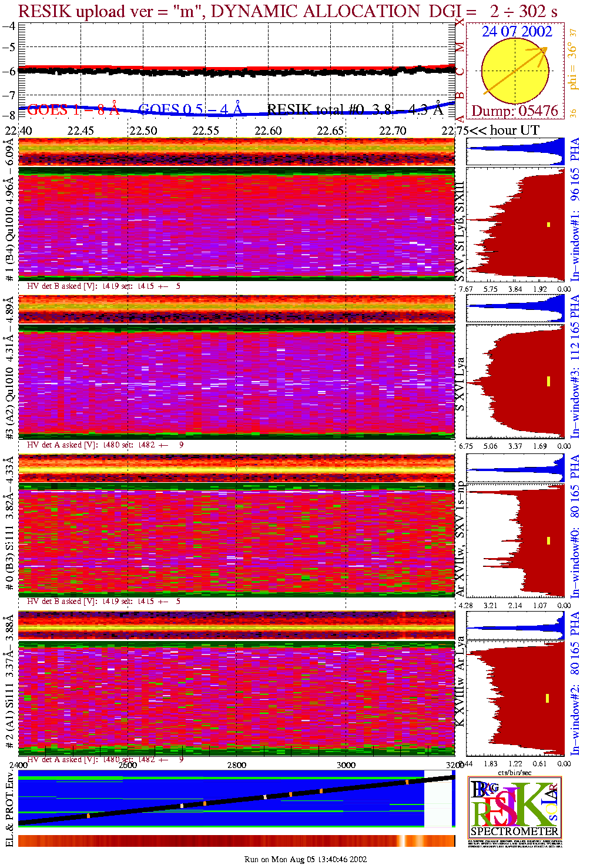The image size is (590, 868).
Task: Click the Dump: 05476 label
Action: 515,111
